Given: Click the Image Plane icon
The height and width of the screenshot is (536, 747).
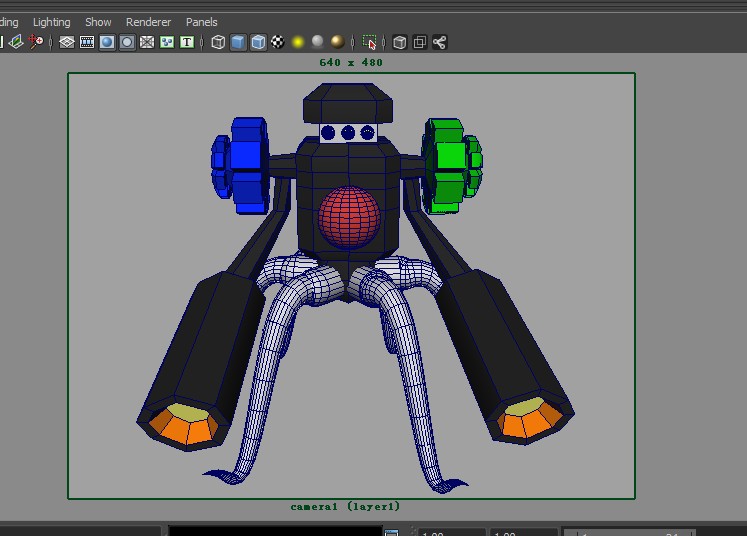Looking at the screenshot, I should click(x=16, y=42).
